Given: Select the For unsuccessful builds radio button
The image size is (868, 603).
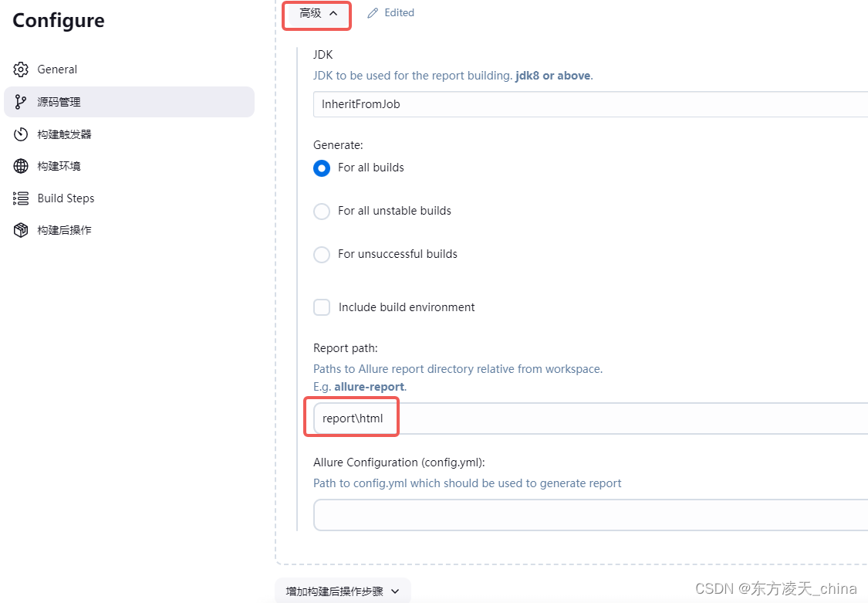Looking at the screenshot, I should click(x=322, y=254).
